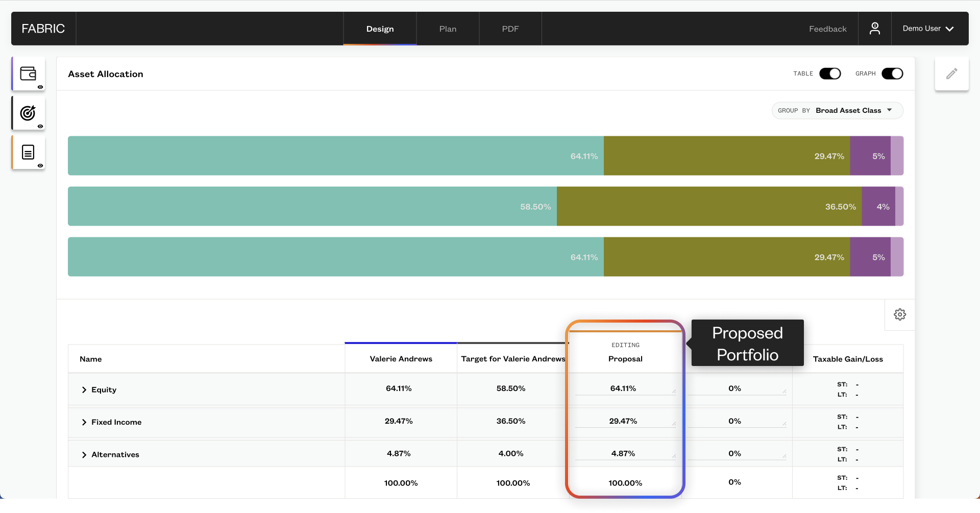This screenshot has width=980, height=513.
Task: Select Target for Valerie Andrews column header
Action: tap(513, 359)
